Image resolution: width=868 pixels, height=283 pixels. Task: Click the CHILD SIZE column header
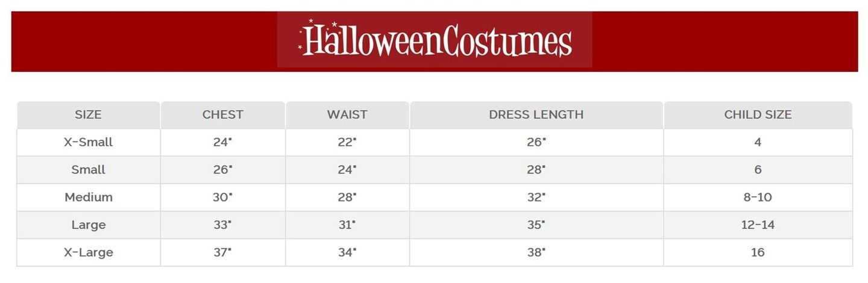[758, 114]
